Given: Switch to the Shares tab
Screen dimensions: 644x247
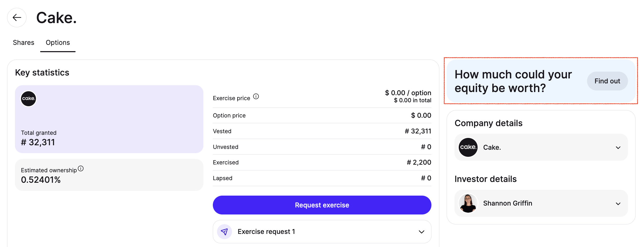Looking at the screenshot, I should (x=24, y=42).
